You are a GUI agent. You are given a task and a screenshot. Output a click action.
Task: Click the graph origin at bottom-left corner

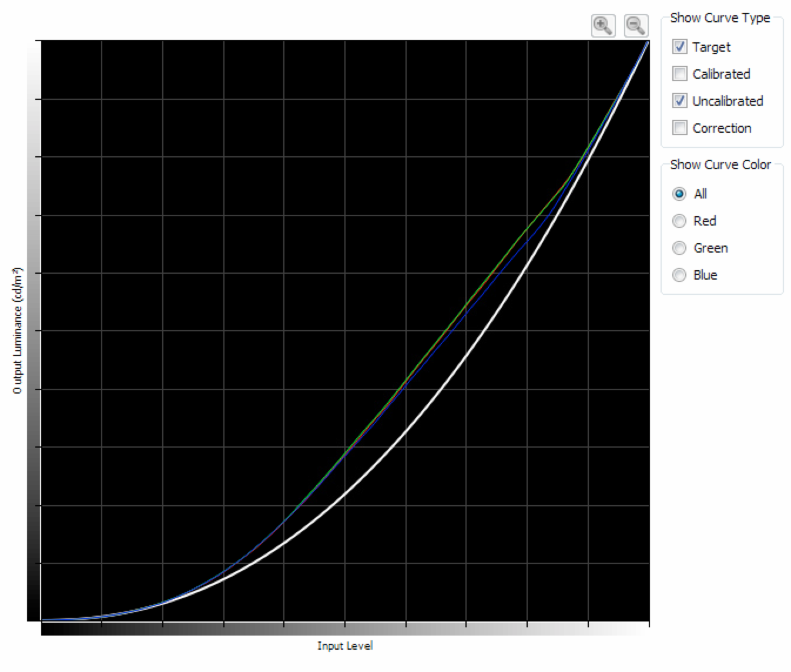point(41,620)
